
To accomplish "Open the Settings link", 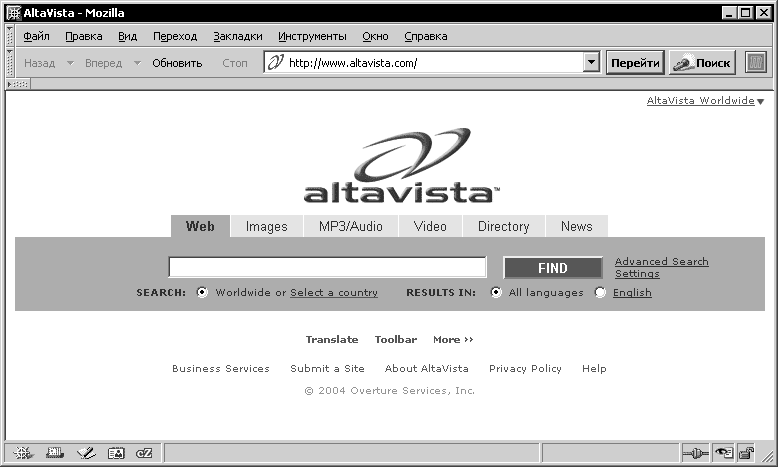I will click(x=637, y=273).
